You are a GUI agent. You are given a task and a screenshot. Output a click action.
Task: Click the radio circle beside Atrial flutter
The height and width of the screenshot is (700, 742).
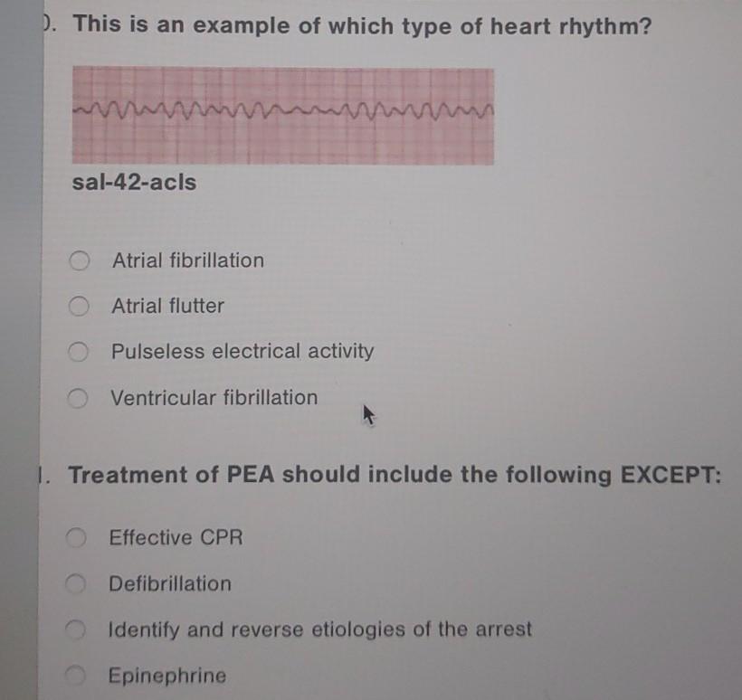click(79, 307)
